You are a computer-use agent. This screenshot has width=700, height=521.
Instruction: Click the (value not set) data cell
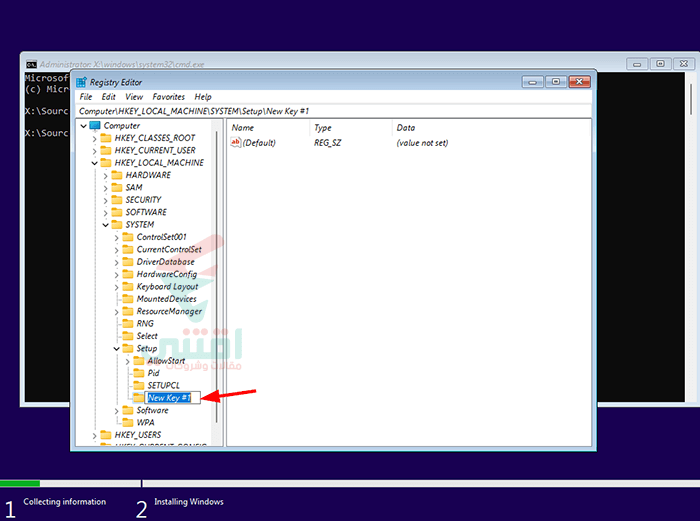click(x=422, y=143)
